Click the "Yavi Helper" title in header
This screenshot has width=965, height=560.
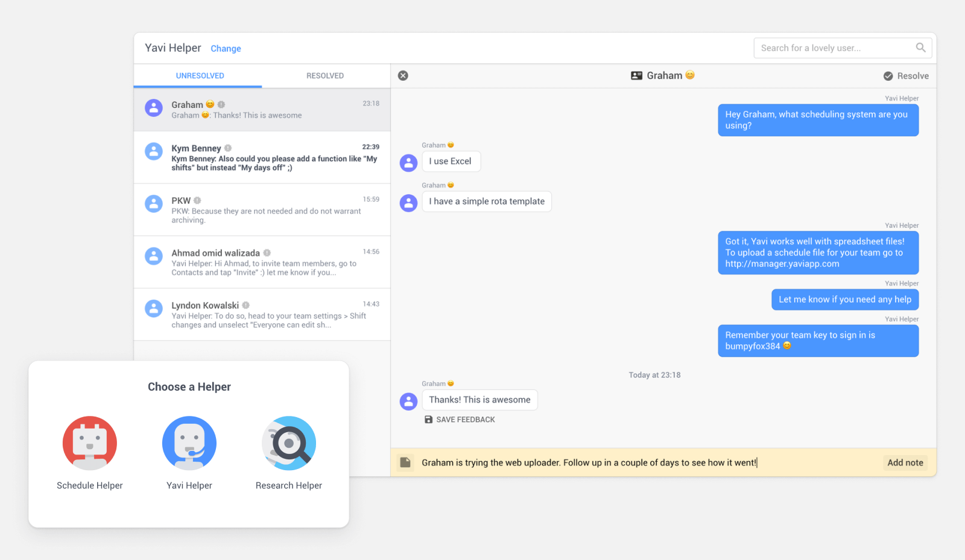point(173,48)
